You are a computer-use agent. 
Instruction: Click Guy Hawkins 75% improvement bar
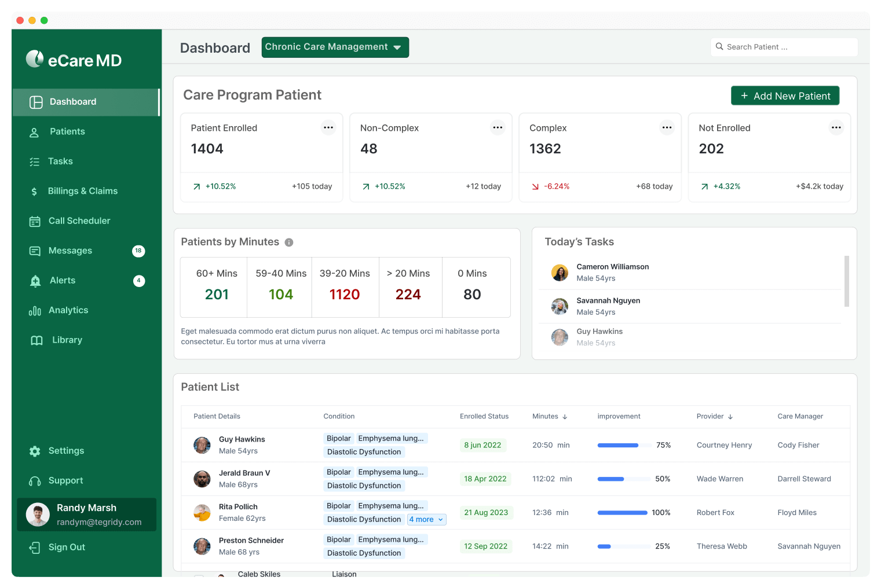click(623, 445)
